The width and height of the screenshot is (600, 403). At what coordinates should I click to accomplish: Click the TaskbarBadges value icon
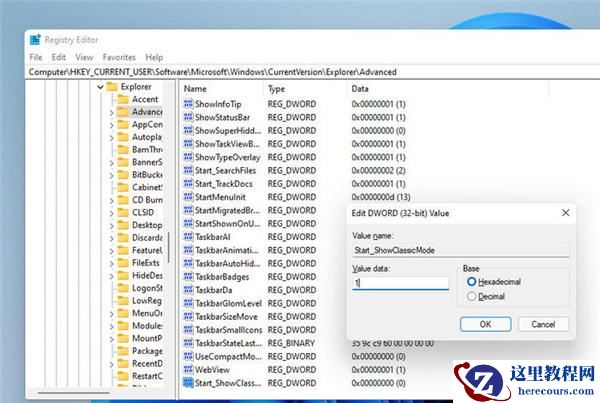(x=188, y=277)
